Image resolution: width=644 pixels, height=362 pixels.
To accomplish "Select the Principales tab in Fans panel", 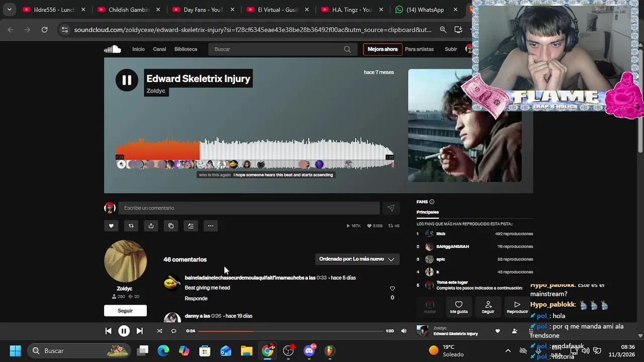I will pyautogui.click(x=428, y=212).
